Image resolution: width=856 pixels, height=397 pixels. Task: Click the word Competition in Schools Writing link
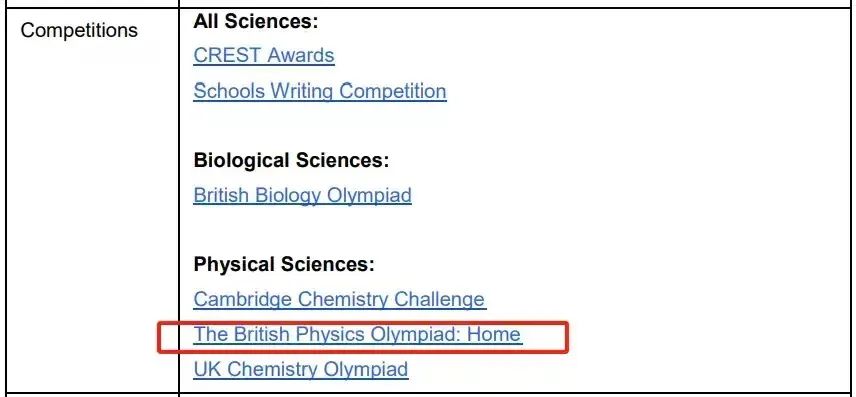[393, 91]
